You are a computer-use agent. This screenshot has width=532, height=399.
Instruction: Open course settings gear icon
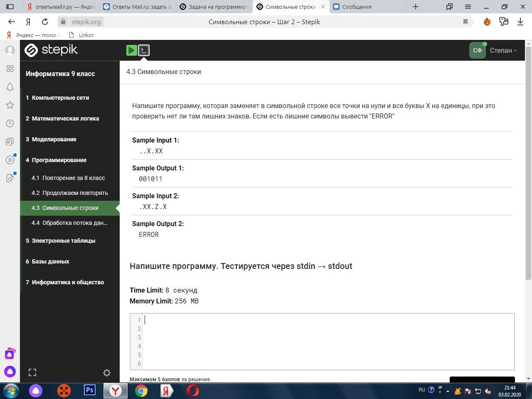(x=107, y=373)
